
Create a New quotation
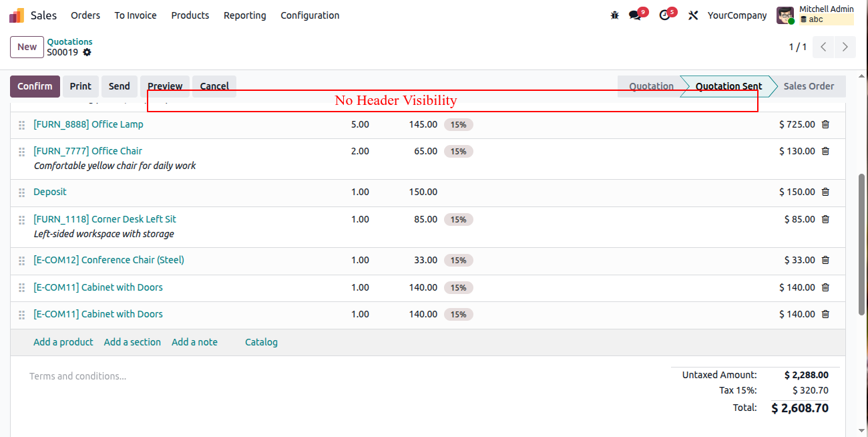(x=27, y=47)
